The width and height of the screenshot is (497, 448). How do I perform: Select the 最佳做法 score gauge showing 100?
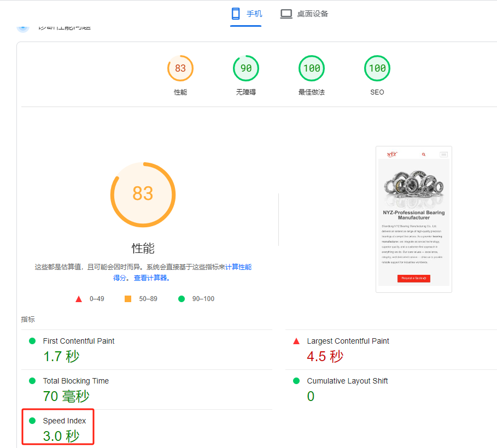[x=312, y=69]
